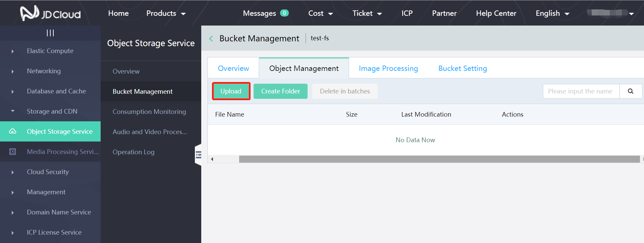Image resolution: width=644 pixels, height=243 pixels.
Task: Collapse sidebar using the three-bar icon
Action: pyautogui.click(x=50, y=33)
